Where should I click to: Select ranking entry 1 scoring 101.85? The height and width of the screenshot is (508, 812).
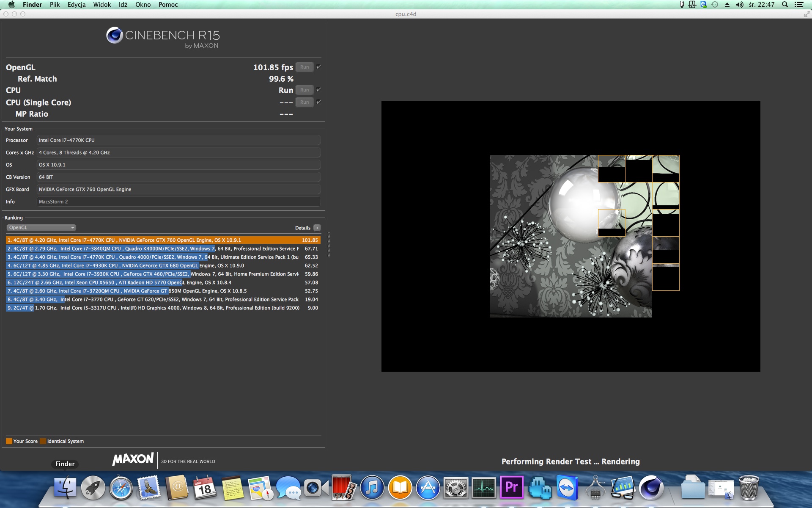[x=163, y=240]
